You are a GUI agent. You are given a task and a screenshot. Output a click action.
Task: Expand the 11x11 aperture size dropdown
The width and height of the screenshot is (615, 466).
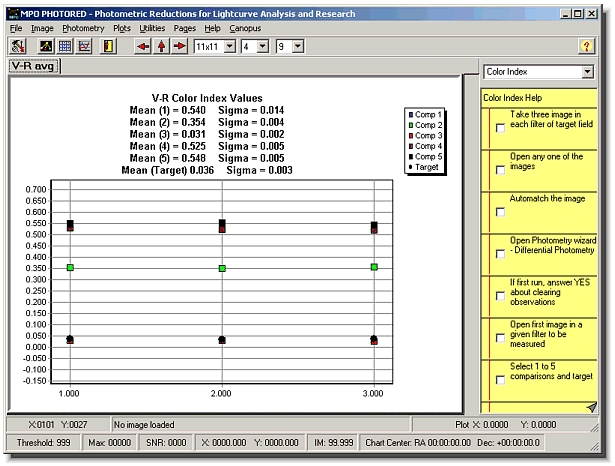click(230, 47)
